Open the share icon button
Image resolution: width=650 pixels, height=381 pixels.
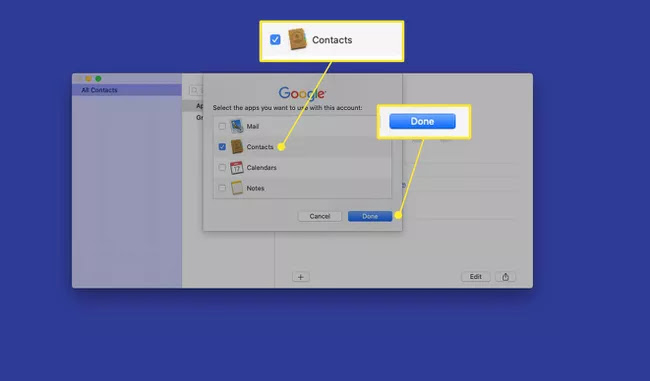click(x=505, y=277)
